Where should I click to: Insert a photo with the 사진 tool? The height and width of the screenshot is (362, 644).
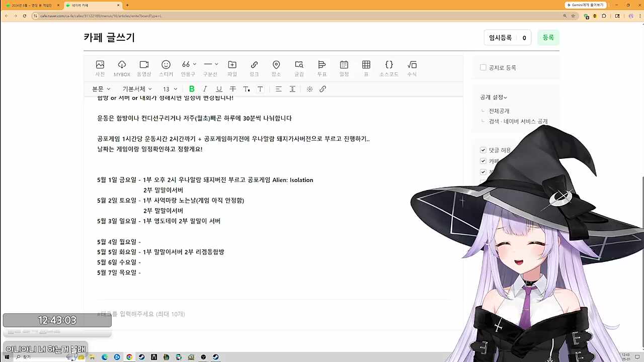click(x=100, y=68)
